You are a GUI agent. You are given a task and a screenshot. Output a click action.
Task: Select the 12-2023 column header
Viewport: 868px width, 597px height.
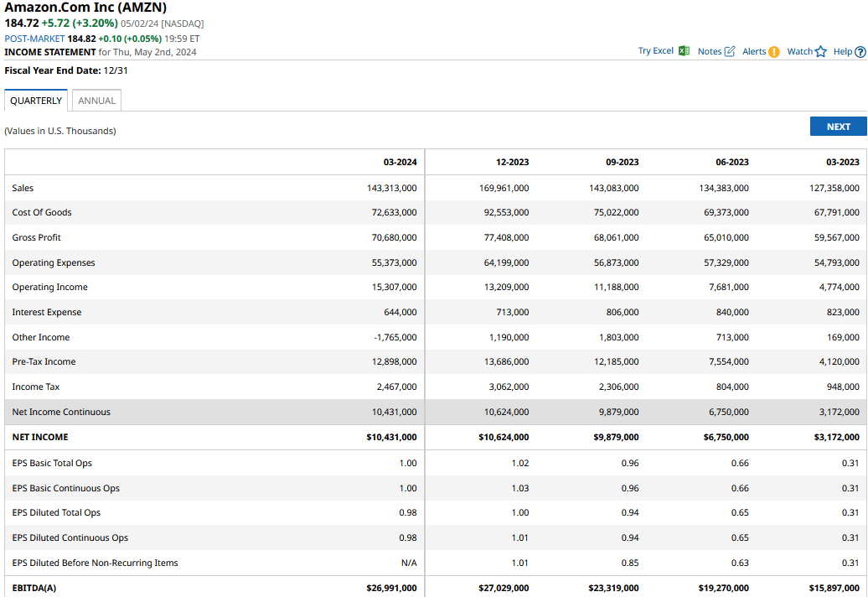(x=512, y=163)
